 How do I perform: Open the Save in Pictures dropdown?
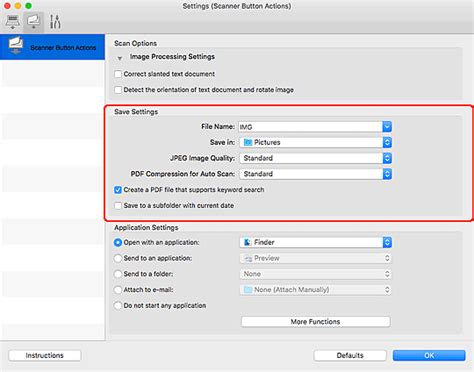[315, 142]
